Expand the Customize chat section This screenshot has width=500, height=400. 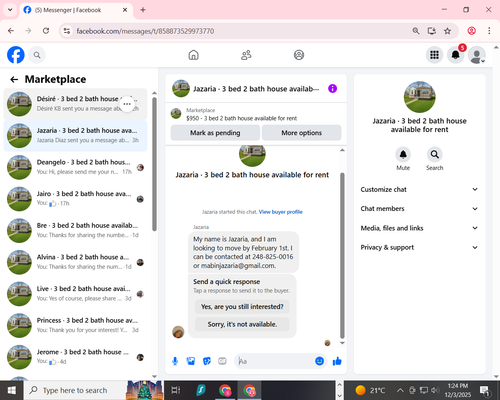click(419, 189)
